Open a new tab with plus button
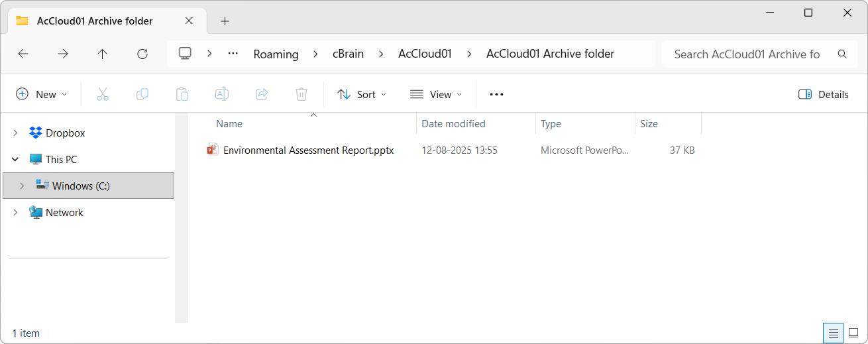 coord(225,21)
